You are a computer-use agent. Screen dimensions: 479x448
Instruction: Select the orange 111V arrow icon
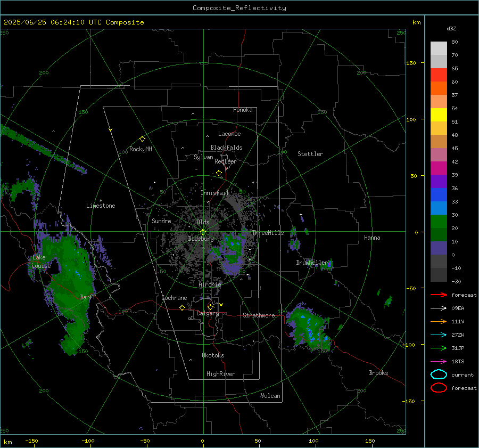[x=439, y=321]
